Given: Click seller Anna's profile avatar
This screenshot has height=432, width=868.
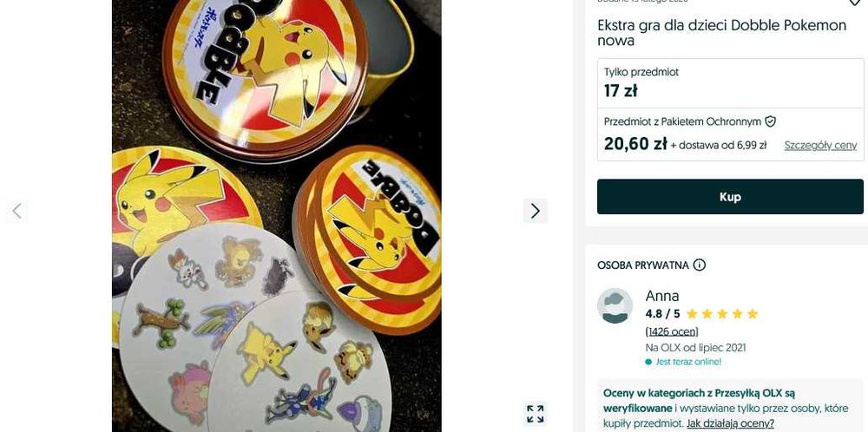Looking at the screenshot, I should [x=615, y=306].
